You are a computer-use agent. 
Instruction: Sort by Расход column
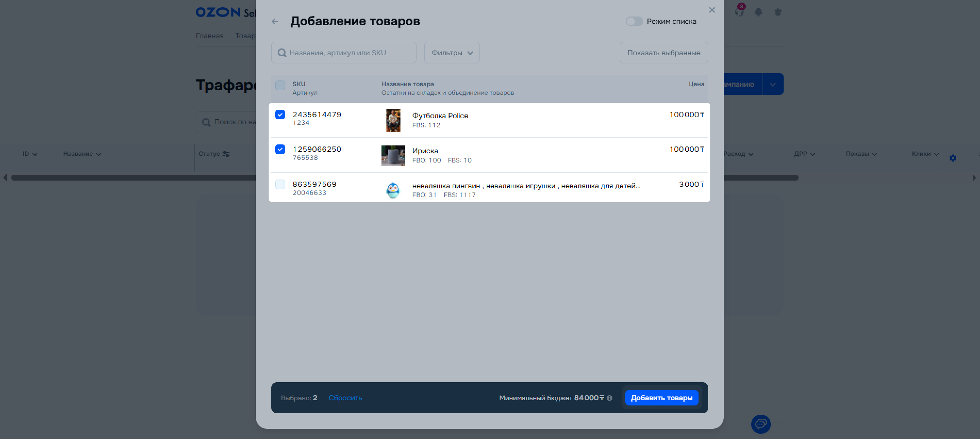pyautogui.click(x=738, y=154)
